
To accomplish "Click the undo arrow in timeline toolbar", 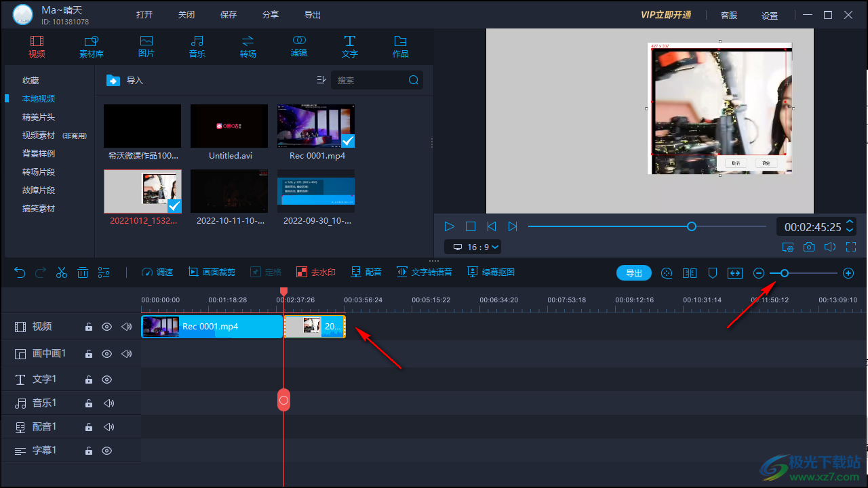I will point(20,272).
